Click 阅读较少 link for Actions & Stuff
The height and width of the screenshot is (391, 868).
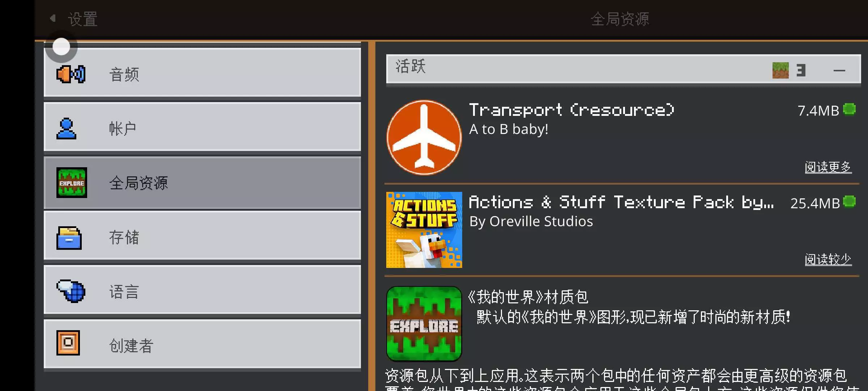point(828,260)
